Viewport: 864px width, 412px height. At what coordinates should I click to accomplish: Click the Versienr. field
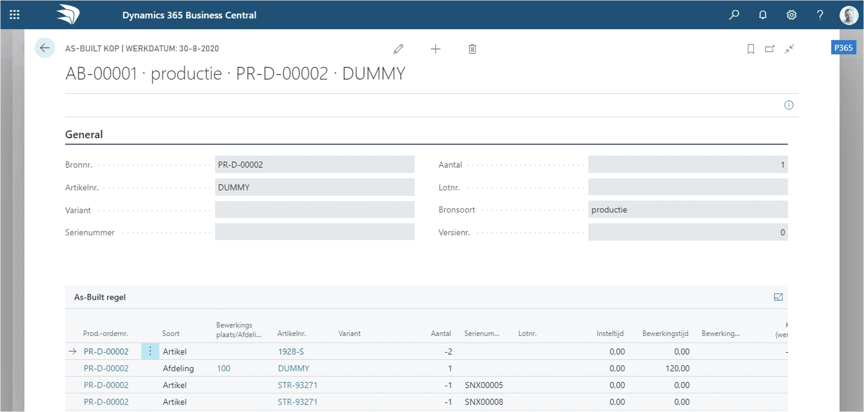pyautogui.click(x=688, y=232)
